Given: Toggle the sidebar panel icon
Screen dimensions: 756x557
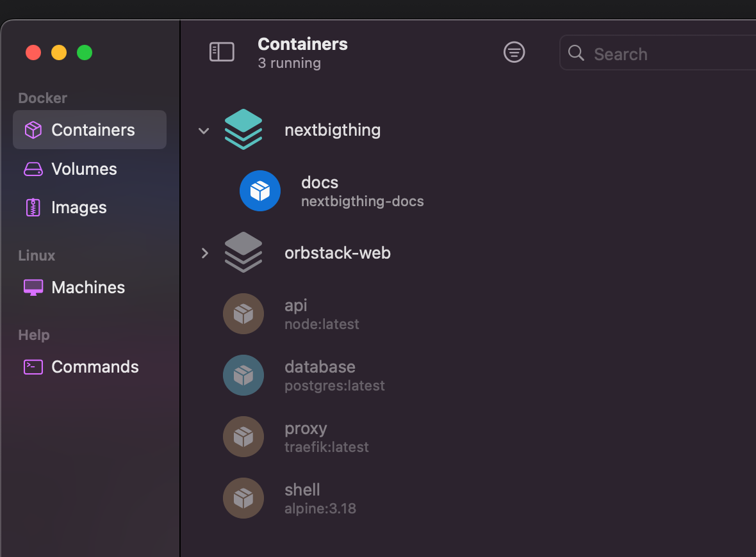Looking at the screenshot, I should 222,52.
